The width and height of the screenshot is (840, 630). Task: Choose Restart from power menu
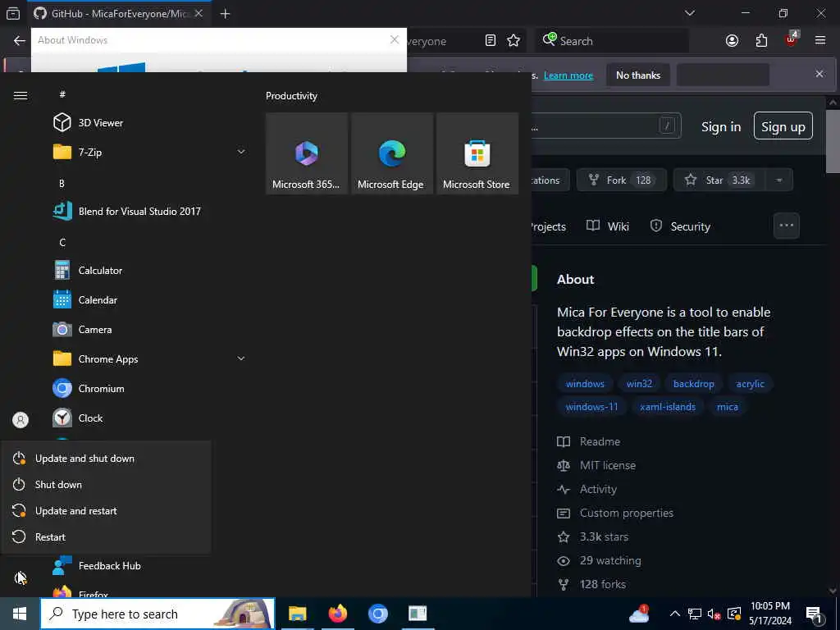click(106, 536)
